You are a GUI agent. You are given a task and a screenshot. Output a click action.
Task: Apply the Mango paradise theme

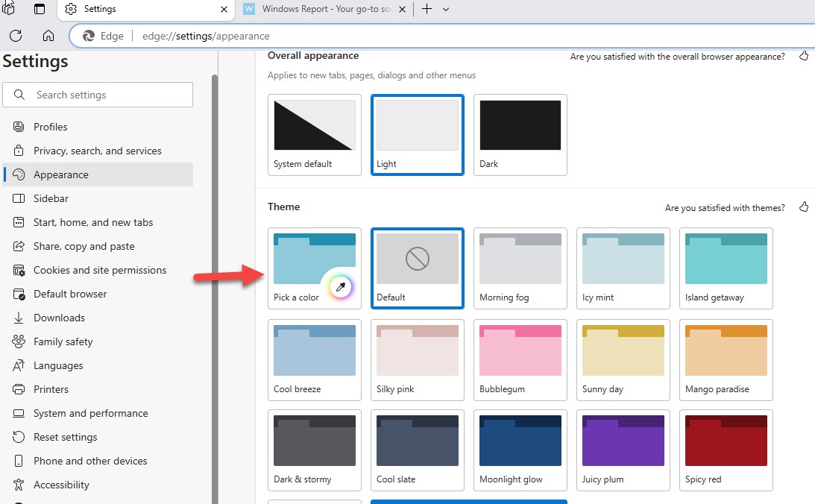click(726, 360)
